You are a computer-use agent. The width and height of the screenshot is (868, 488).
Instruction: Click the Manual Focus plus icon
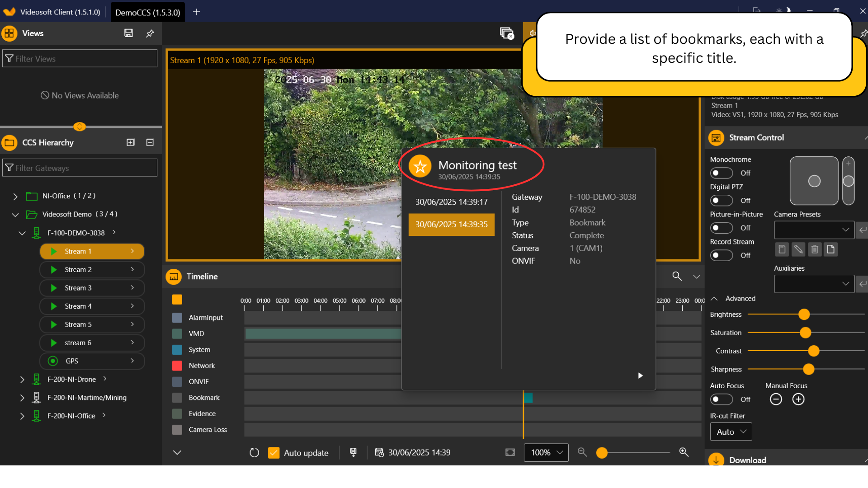[x=798, y=399]
